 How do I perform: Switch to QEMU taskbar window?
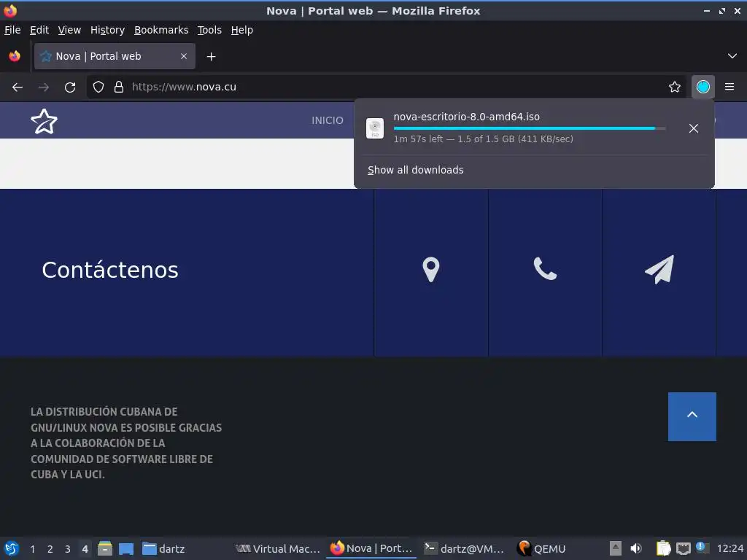542,548
